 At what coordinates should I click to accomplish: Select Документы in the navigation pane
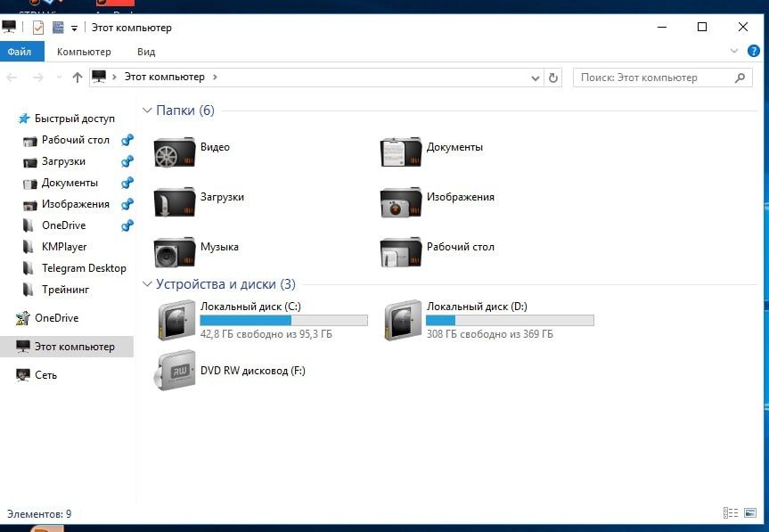pos(70,183)
